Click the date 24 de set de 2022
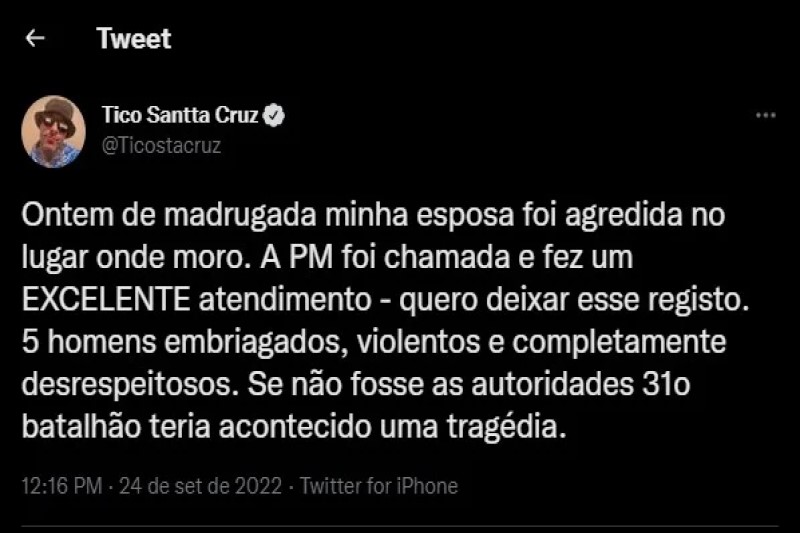This screenshot has width=800, height=533. coord(199,487)
